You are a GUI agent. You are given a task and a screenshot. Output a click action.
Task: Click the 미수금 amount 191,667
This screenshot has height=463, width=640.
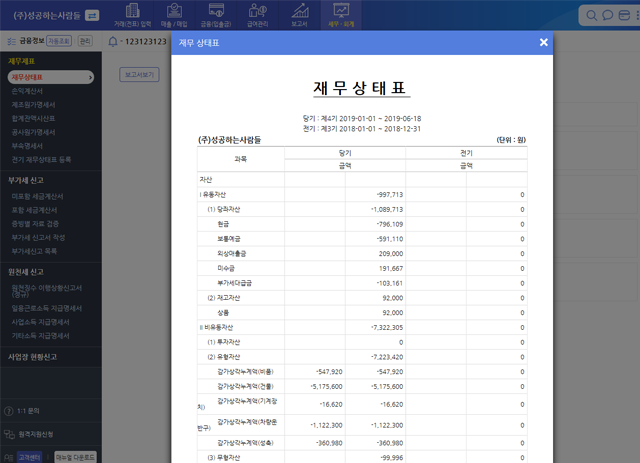391,268
